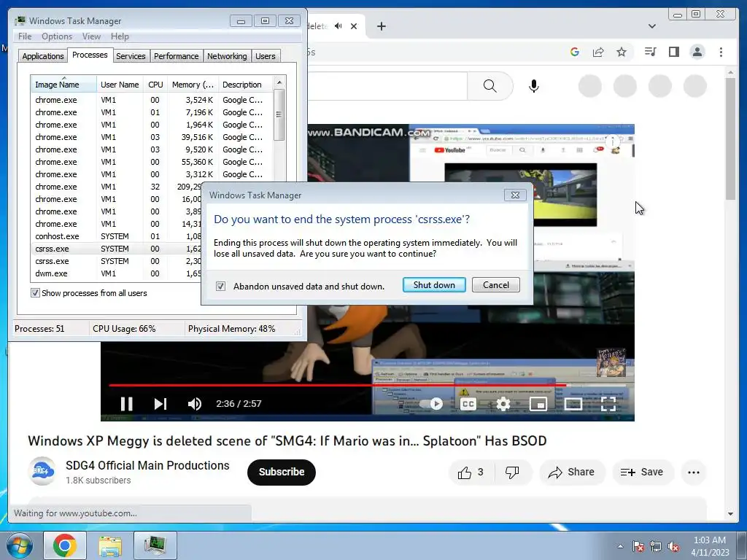Switch to Networking tab
Image resolution: width=747 pixels, height=560 pixels.
pos(228,56)
